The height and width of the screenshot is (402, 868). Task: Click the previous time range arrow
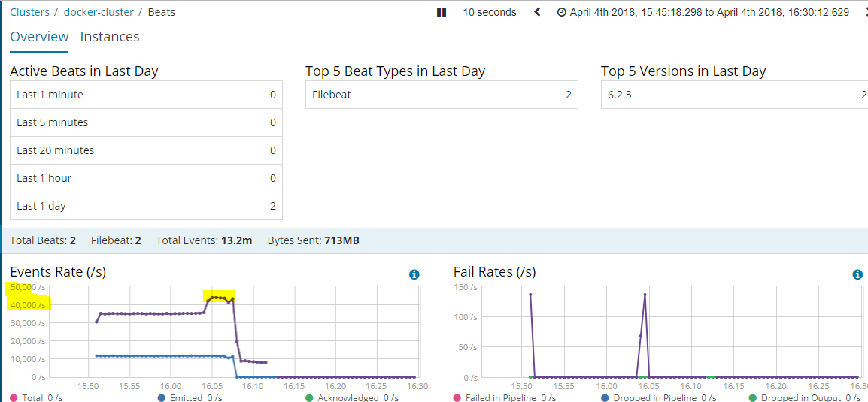click(x=537, y=12)
